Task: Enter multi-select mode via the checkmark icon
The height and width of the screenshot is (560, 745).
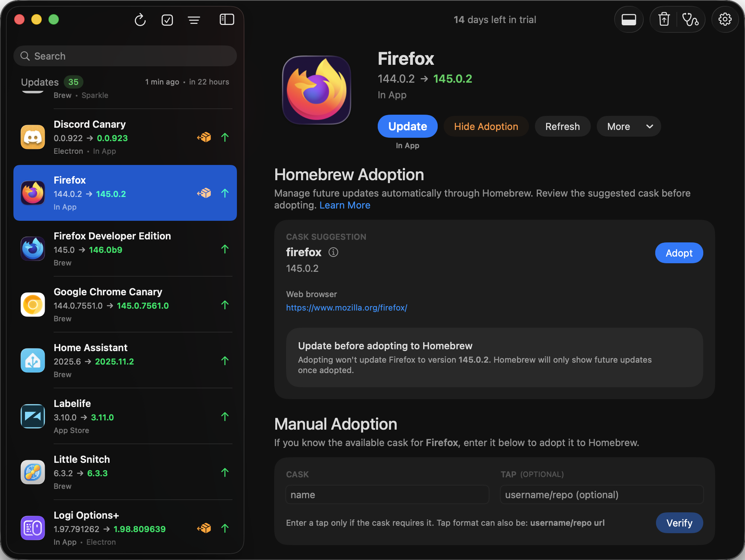Action: click(x=167, y=20)
